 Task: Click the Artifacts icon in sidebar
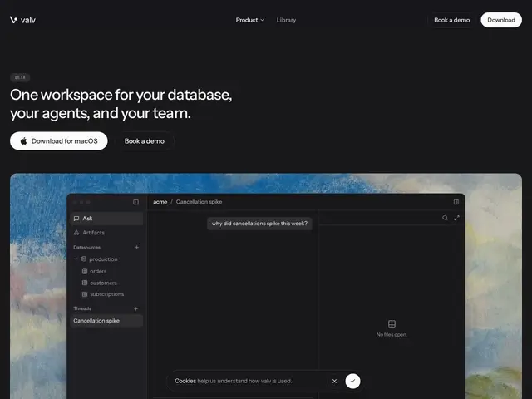(x=76, y=233)
